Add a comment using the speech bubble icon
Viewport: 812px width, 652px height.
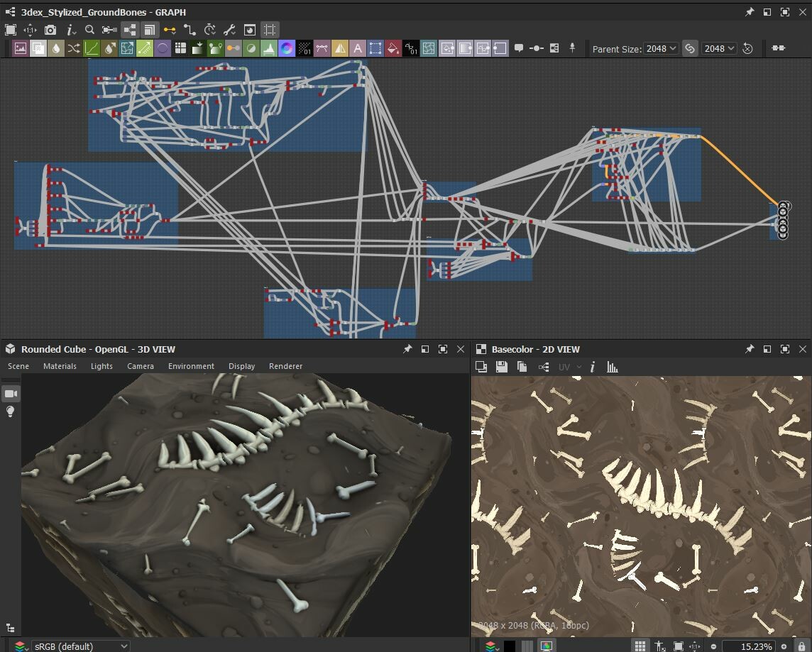(519, 48)
